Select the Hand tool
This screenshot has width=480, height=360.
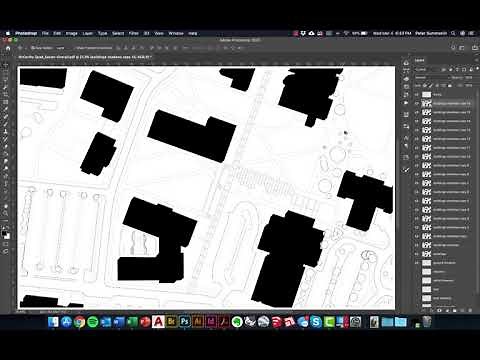(5, 206)
